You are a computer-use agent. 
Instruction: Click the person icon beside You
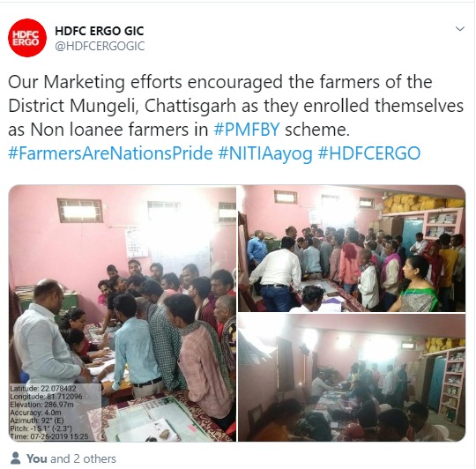coord(16,458)
